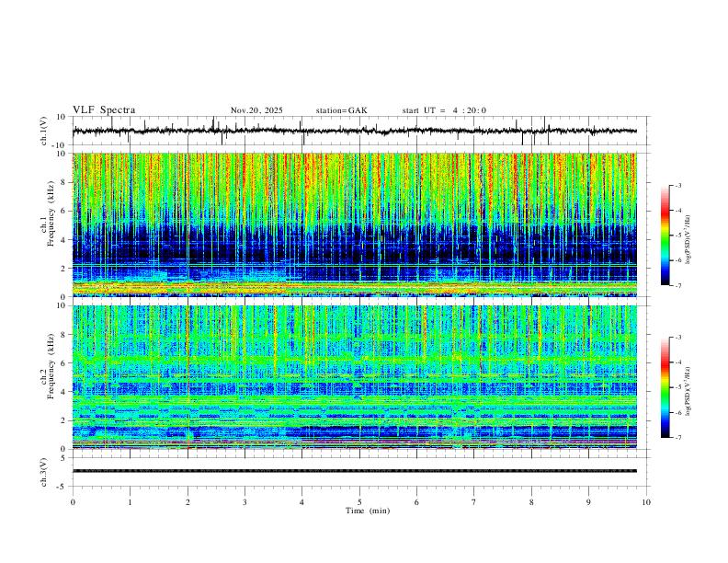
Task: Click the "VLF Spectra" plot title
Action: pos(104,110)
